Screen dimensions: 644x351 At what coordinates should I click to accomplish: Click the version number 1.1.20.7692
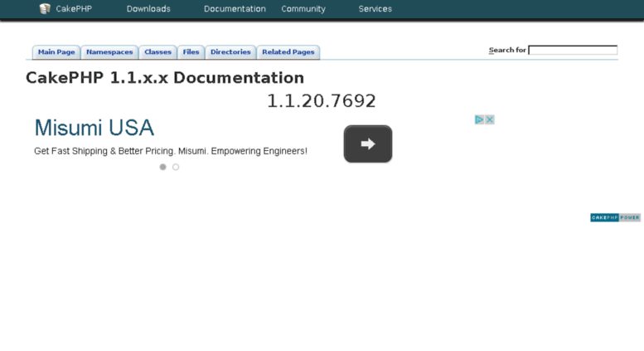322,101
